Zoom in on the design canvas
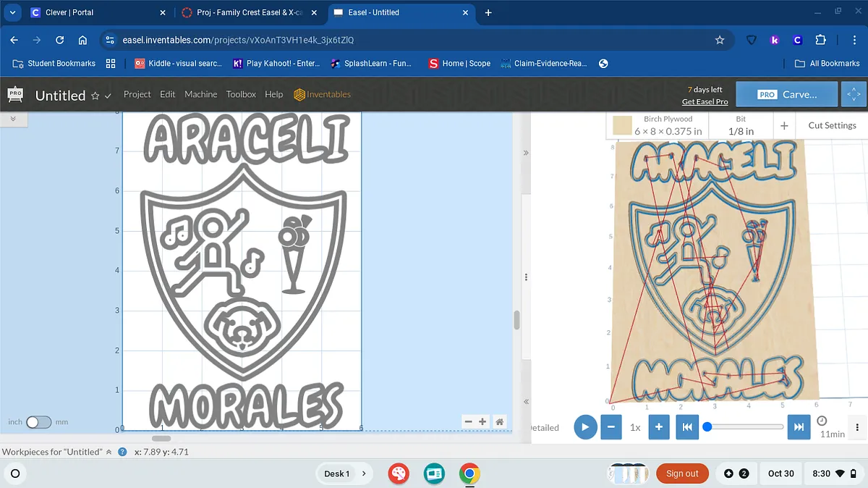Screen dimensions: 868x488 482,421
